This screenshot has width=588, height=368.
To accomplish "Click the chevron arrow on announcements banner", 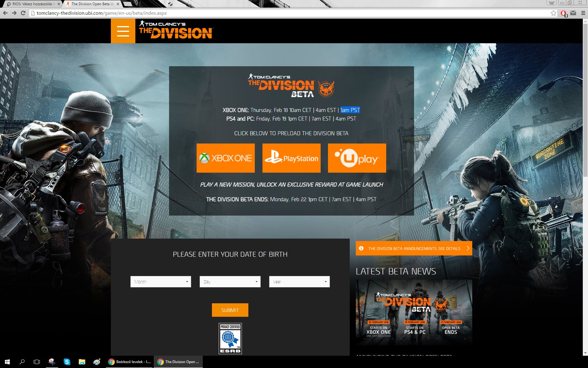I will pyautogui.click(x=468, y=248).
